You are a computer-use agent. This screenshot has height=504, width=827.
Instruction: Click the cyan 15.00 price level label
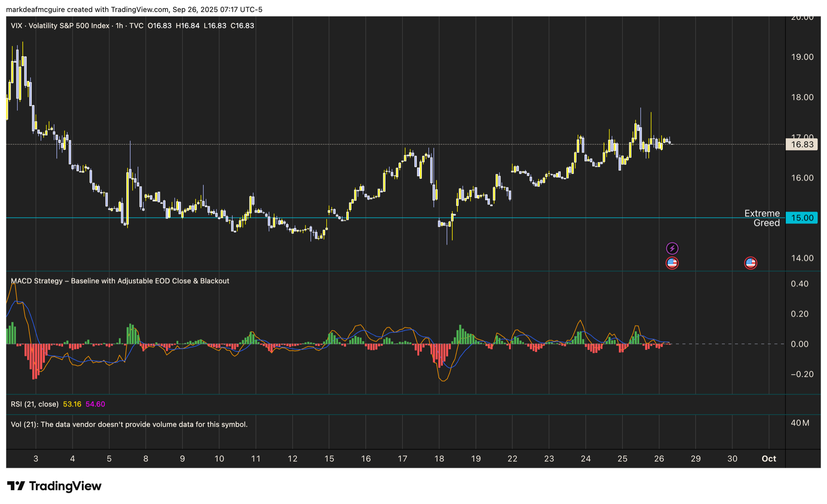[802, 218]
